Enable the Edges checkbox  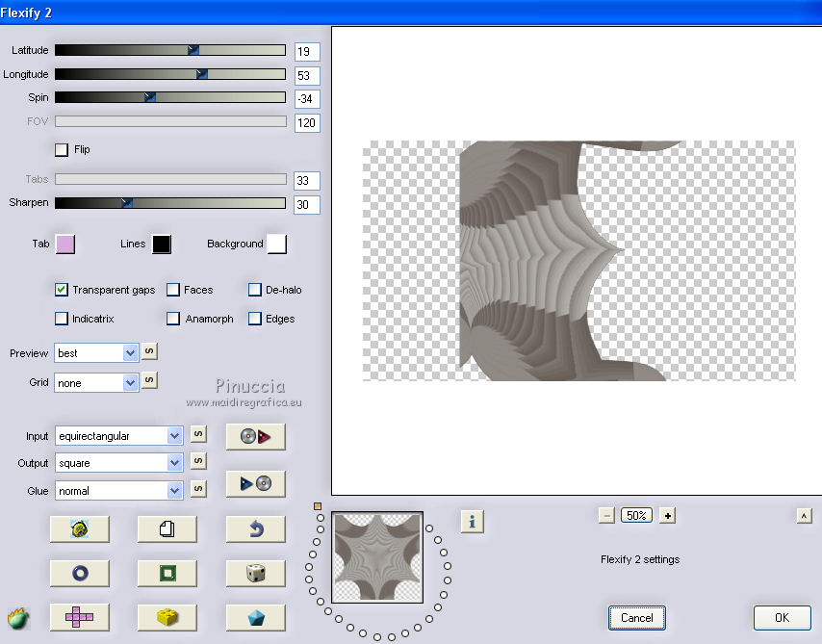pyautogui.click(x=255, y=319)
